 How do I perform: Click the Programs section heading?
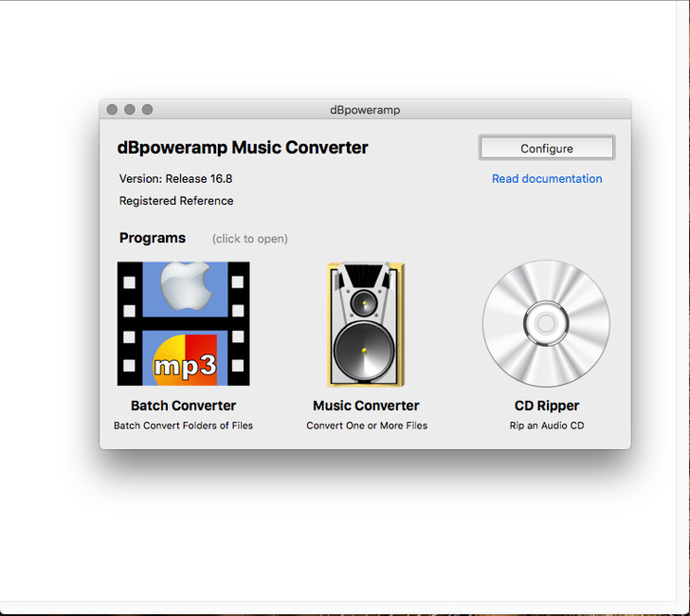(x=152, y=238)
